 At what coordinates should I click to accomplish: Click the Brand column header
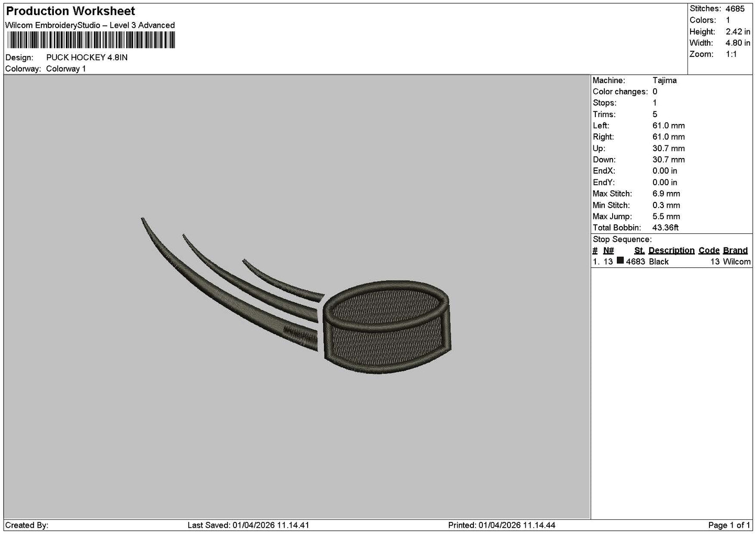tap(735, 251)
